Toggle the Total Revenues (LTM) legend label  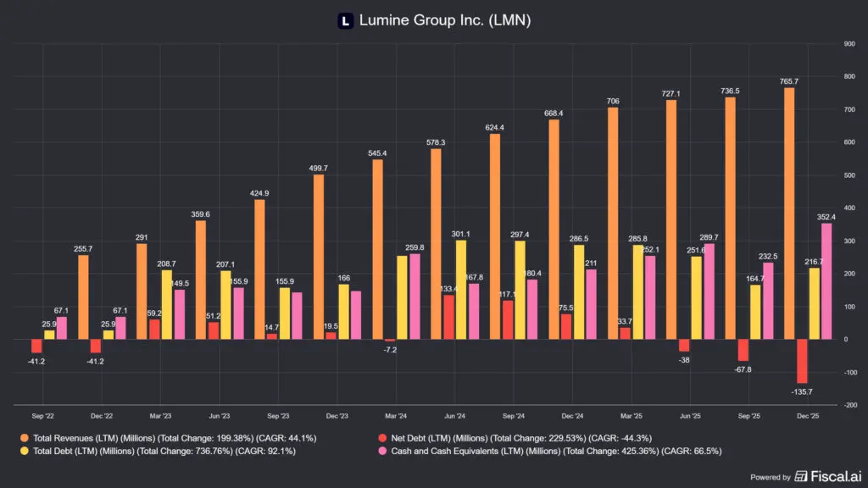[x=175, y=438]
